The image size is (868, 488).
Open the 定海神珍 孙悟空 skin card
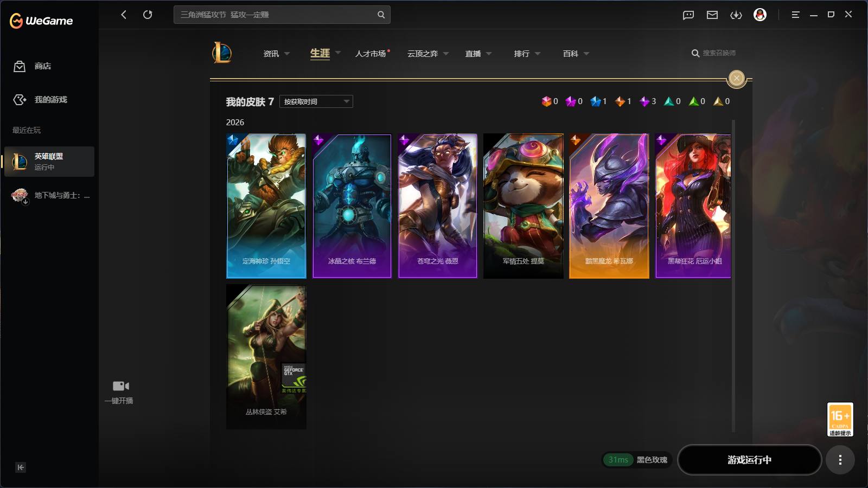tap(266, 206)
